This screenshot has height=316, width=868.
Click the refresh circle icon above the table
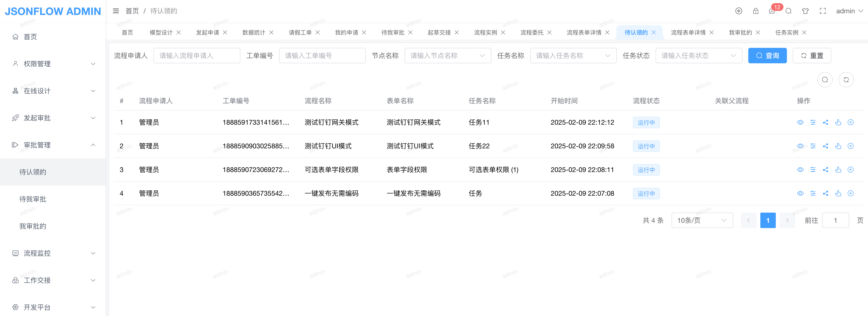coord(846,80)
